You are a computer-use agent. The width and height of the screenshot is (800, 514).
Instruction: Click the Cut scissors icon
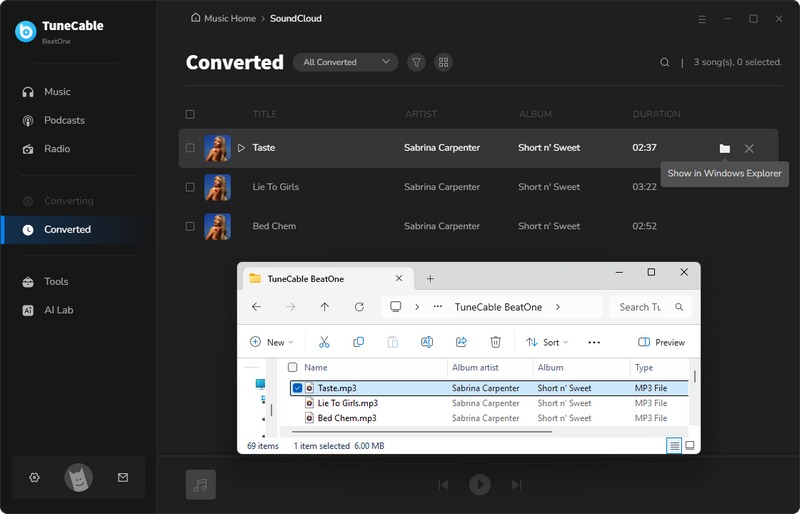[324, 342]
